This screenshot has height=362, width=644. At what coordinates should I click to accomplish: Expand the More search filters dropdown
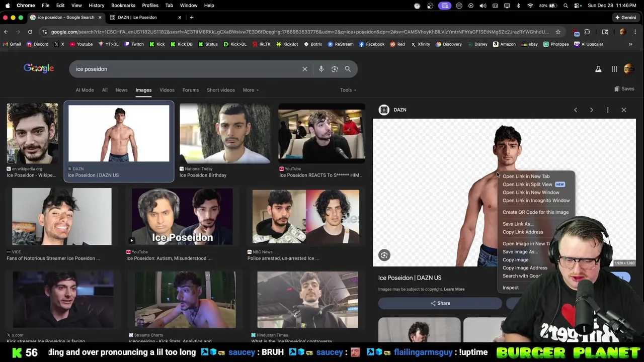pos(251,90)
